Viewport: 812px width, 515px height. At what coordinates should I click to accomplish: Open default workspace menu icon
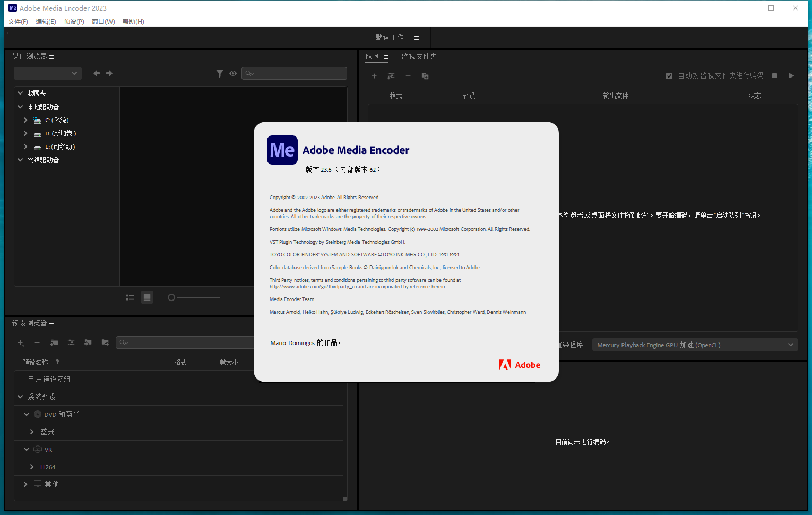tap(417, 38)
